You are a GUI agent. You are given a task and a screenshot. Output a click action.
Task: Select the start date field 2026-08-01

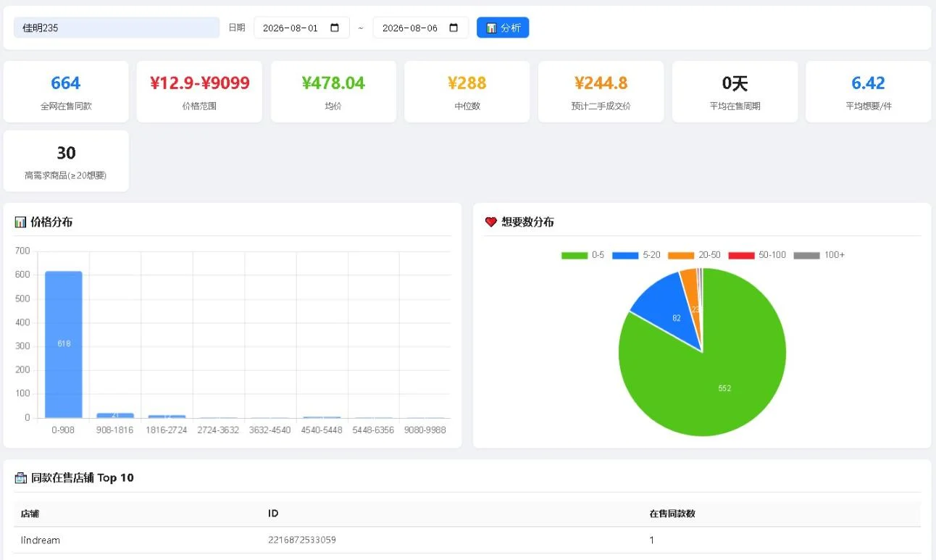[301, 28]
